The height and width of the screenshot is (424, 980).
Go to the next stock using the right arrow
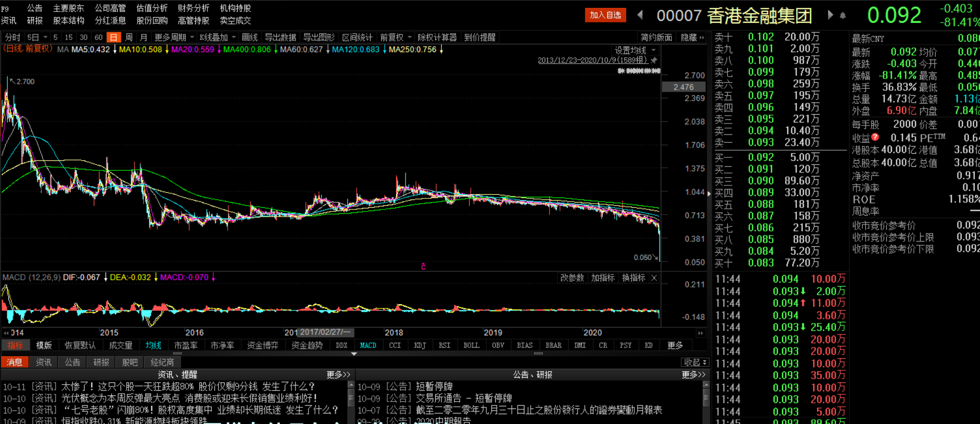[830, 15]
